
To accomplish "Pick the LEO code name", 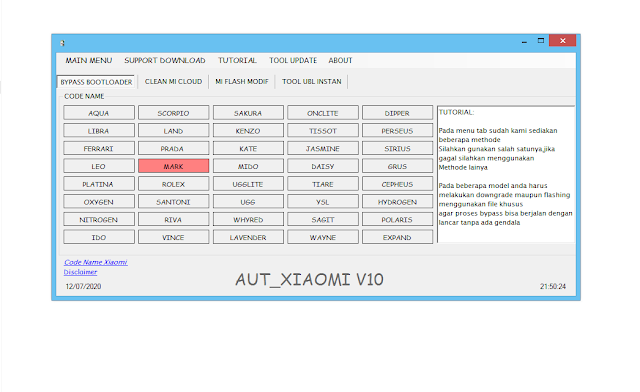I will coord(99,166).
